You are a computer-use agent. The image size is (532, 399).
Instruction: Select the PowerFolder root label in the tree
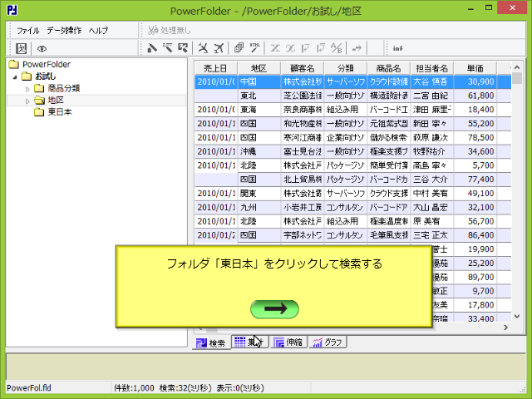(47, 64)
